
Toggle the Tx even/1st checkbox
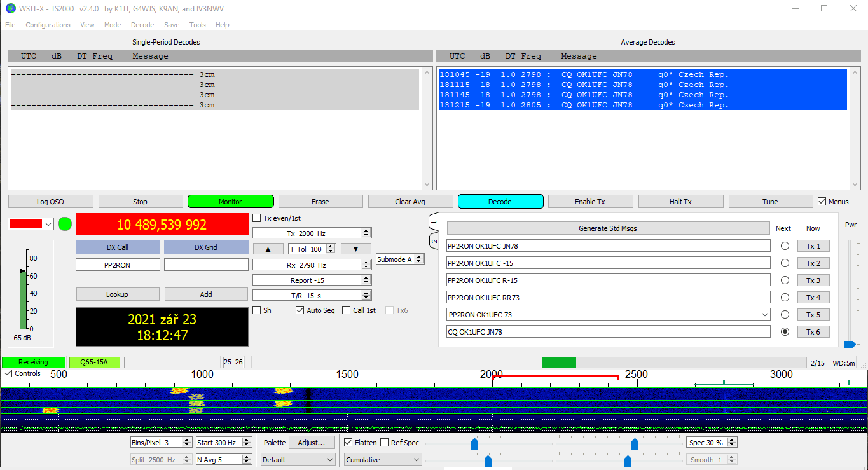pyautogui.click(x=257, y=218)
